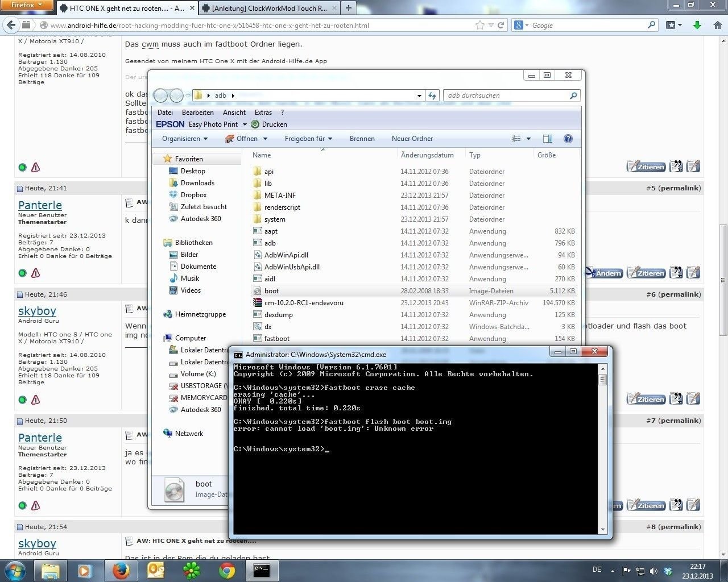Click the Firefox icon in the taskbar
728x582 pixels.
[x=120, y=570]
